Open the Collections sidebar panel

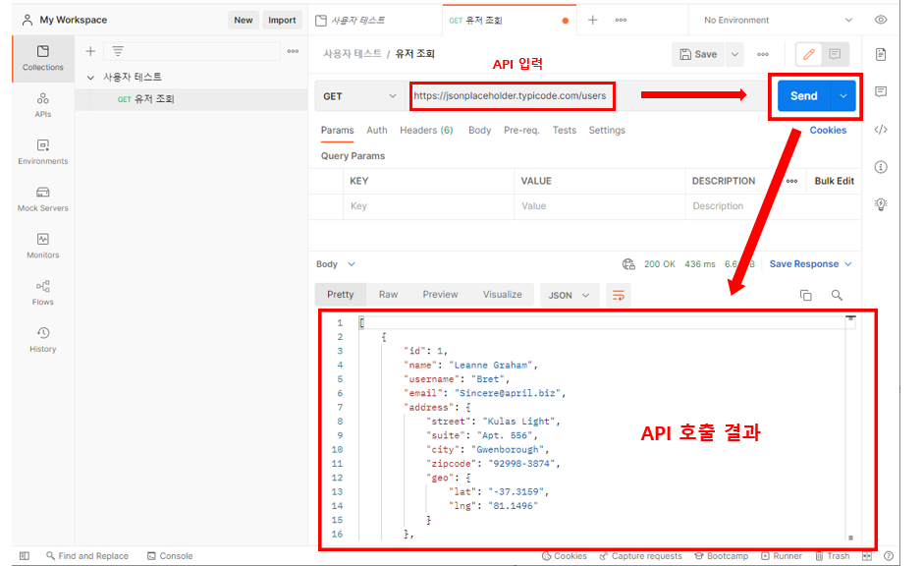pos(43,58)
